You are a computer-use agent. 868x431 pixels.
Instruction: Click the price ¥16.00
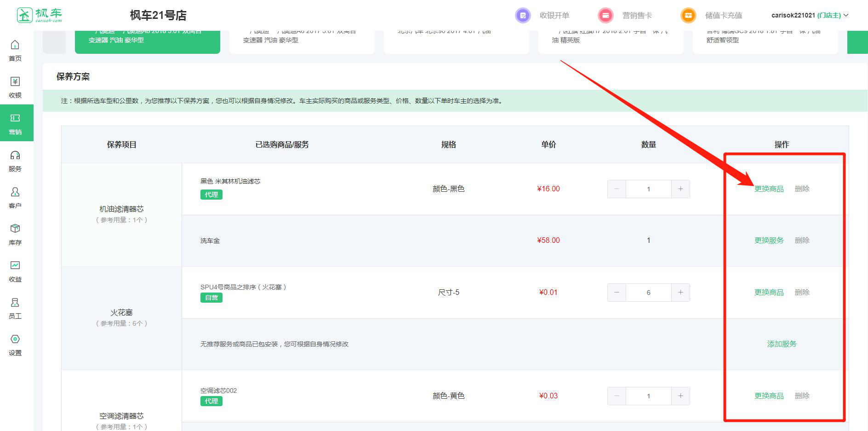tap(548, 189)
